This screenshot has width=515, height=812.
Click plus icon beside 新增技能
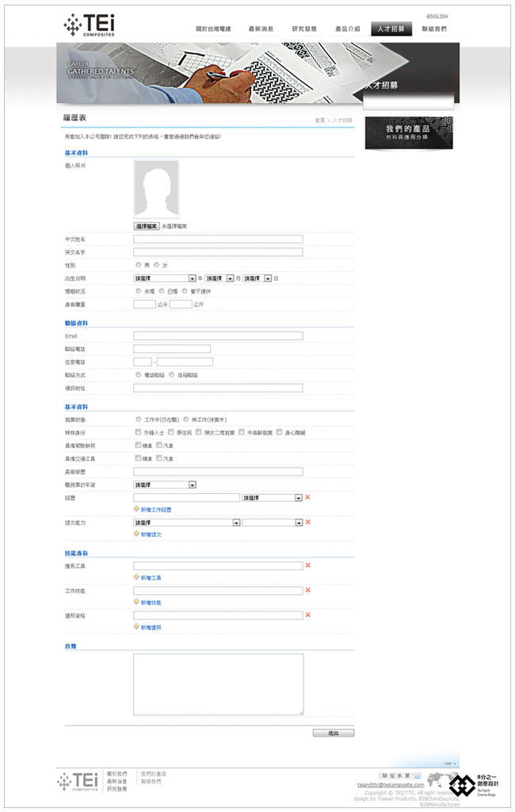[136, 602]
